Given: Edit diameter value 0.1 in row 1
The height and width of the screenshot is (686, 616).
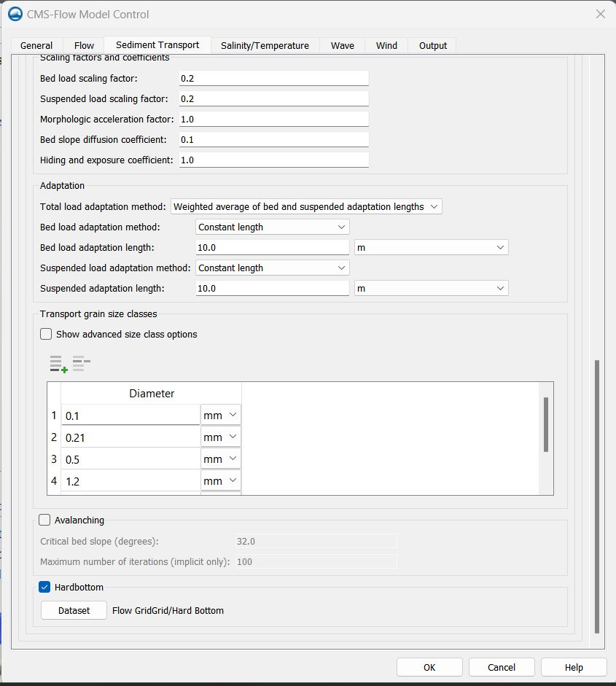Looking at the screenshot, I should tap(130, 416).
